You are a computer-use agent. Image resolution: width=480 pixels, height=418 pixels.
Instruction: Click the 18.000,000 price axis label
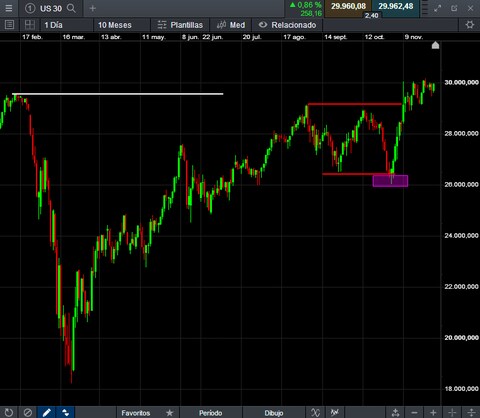pyautogui.click(x=461, y=388)
